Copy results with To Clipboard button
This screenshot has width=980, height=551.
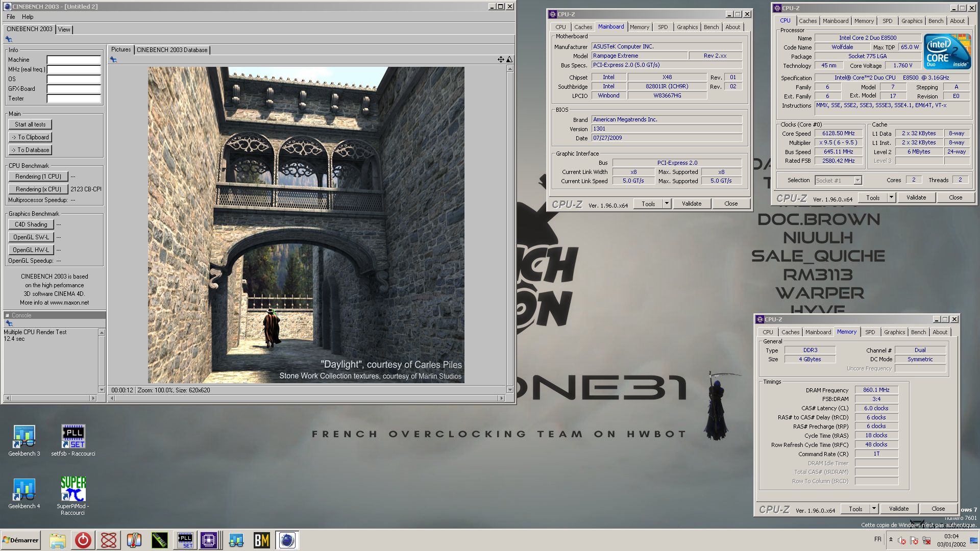click(x=30, y=137)
